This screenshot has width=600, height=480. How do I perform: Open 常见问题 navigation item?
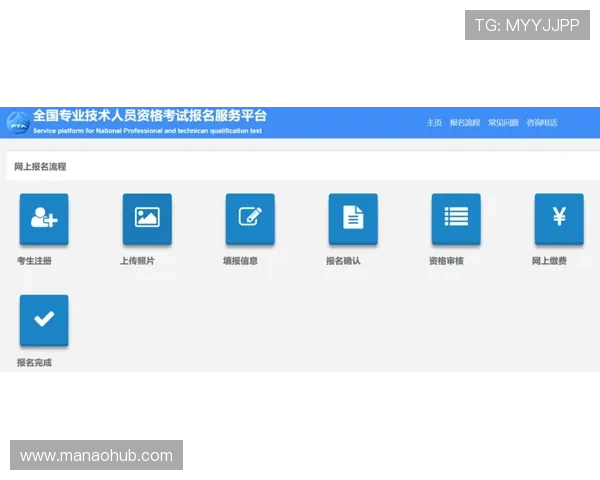point(503,122)
